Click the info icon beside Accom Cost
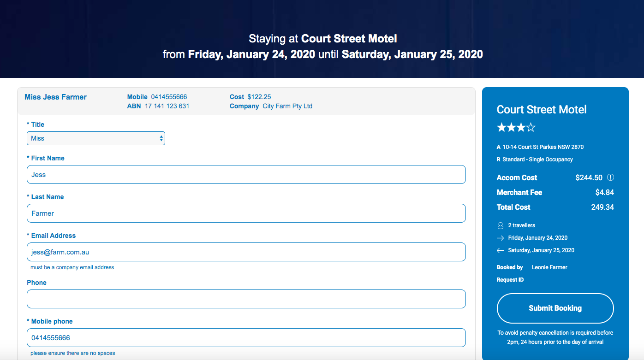Viewport: 644px width, 360px height. pos(610,177)
